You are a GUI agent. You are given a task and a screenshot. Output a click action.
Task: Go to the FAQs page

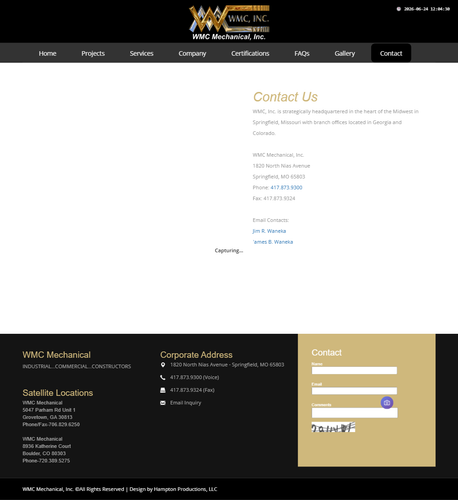(x=302, y=53)
